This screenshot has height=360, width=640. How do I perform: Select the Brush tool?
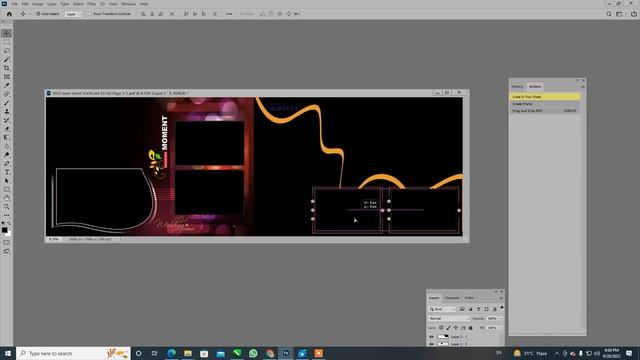7,103
